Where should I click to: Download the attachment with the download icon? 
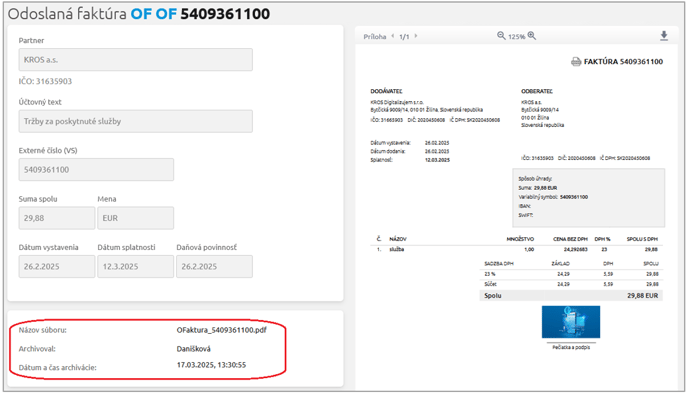point(664,36)
